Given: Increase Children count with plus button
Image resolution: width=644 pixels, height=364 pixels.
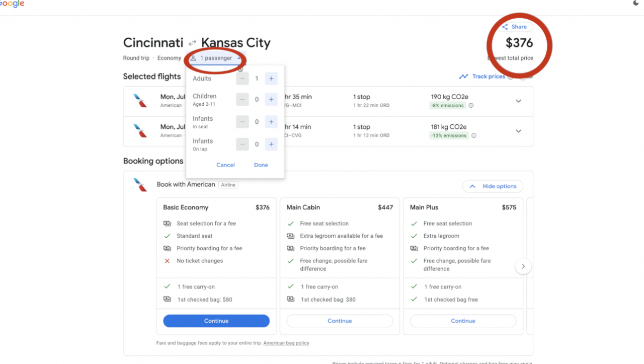Looking at the screenshot, I should click(x=271, y=99).
